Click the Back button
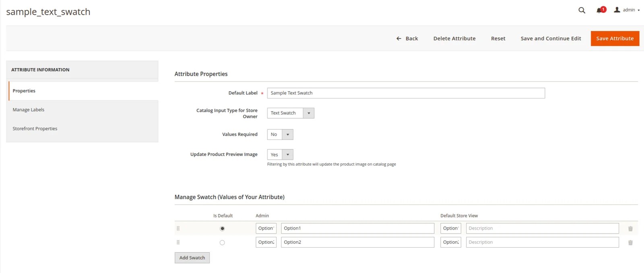644x273 pixels. pyautogui.click(x=407, y=39)
